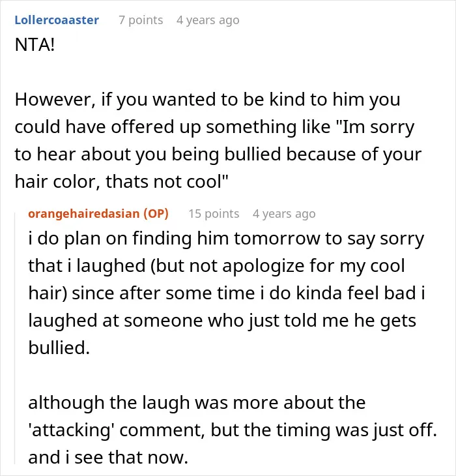Click the line "and i see that now."
The height and width of the screenshot is (476, 456).
(x=108, y=458)
